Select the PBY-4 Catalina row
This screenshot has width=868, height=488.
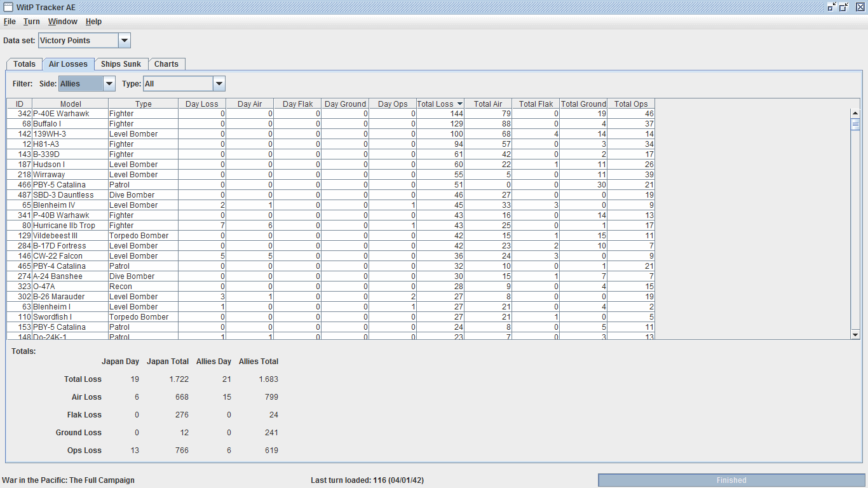coord(330,266)
